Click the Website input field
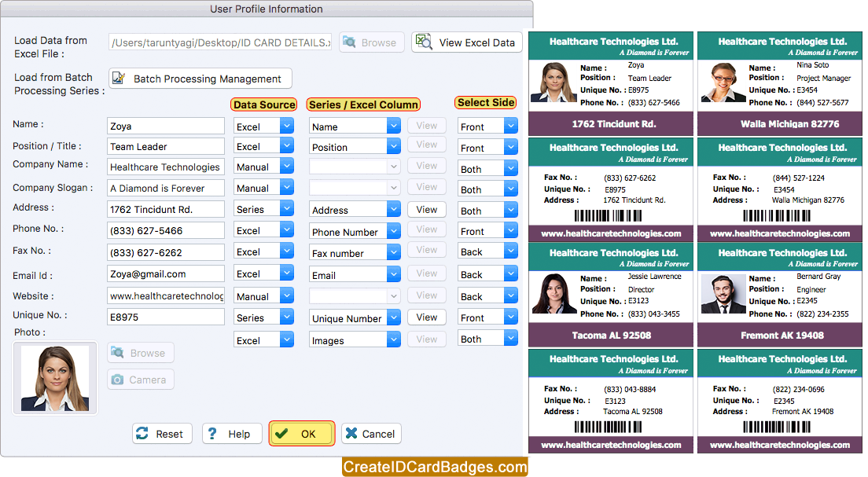The height and width of the screenshot is (477, 868). [166, 295]
